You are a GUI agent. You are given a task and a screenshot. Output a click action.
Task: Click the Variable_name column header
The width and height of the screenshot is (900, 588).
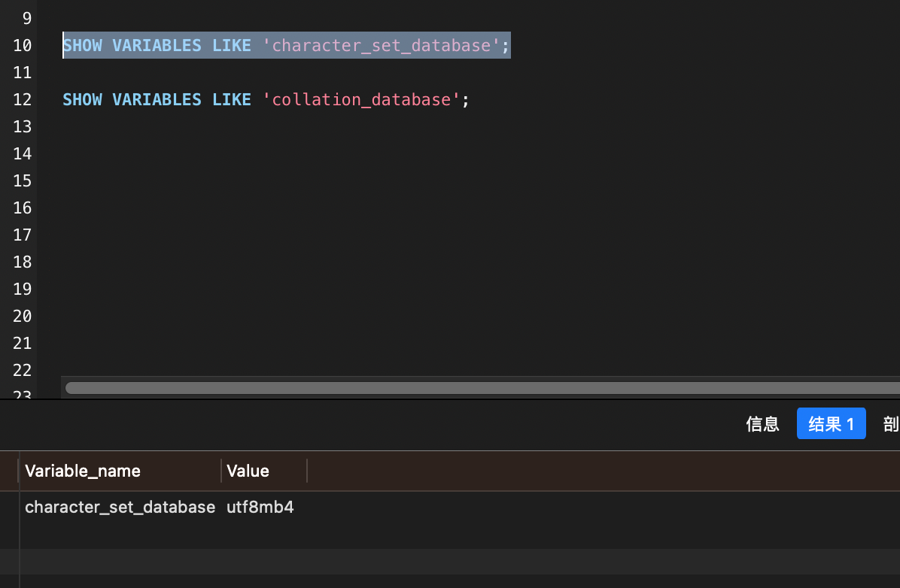click(83, 471)
